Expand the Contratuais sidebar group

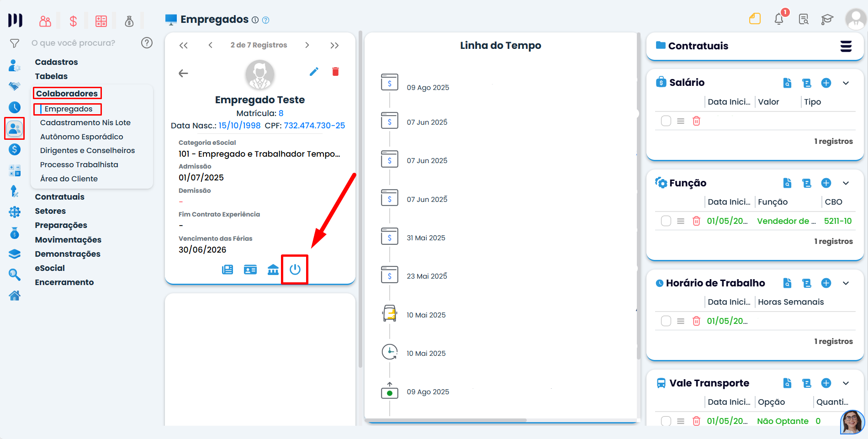(60, 197)
